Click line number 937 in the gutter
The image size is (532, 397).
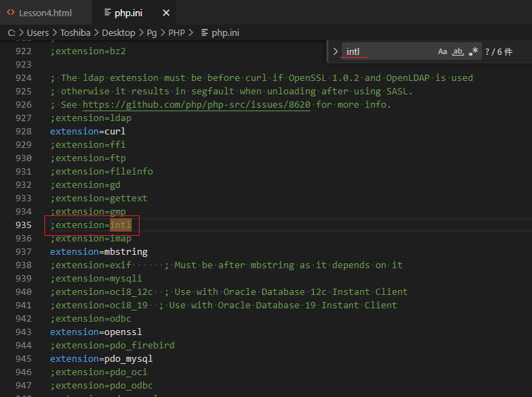(x=23, y=252)
